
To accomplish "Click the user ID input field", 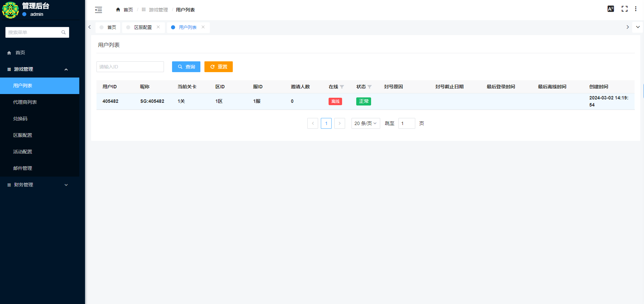I will coord(130,67).
